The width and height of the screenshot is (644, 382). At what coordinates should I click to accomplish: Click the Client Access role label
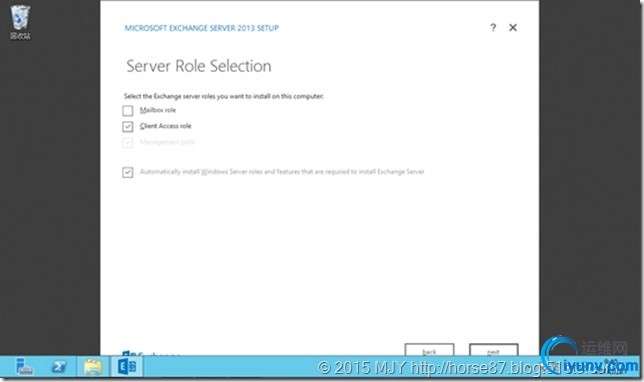click(166, 126)
